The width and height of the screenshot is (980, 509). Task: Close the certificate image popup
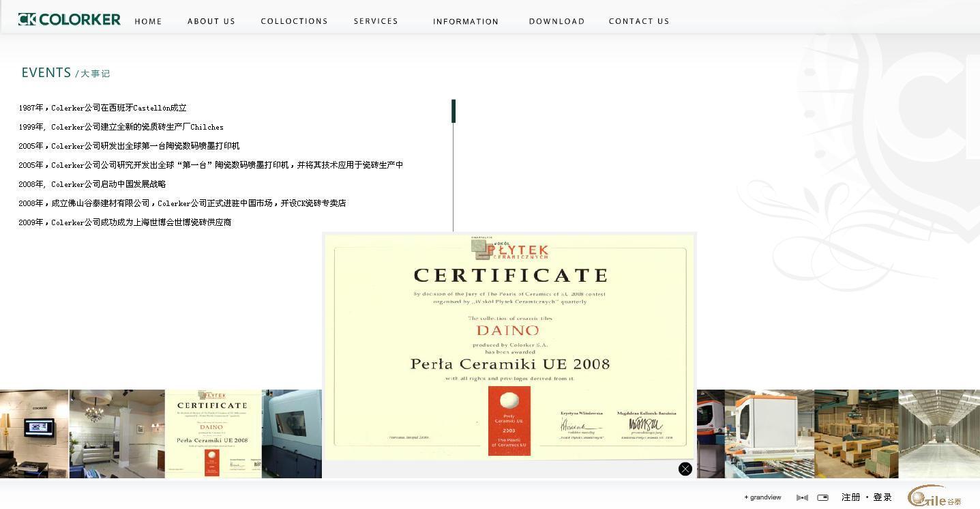click(x=685, y=469)
